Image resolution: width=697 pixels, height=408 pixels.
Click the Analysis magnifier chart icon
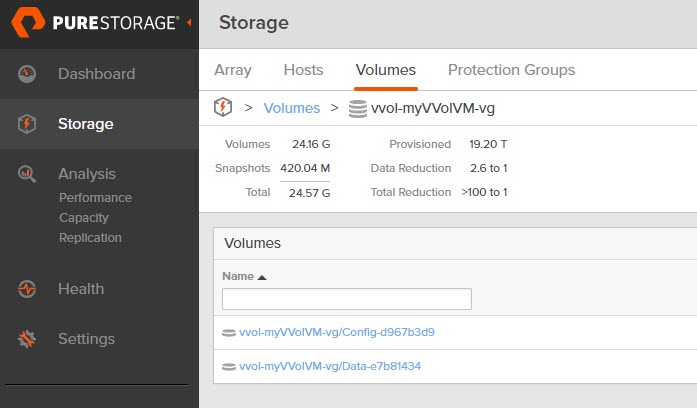[27, 174]
